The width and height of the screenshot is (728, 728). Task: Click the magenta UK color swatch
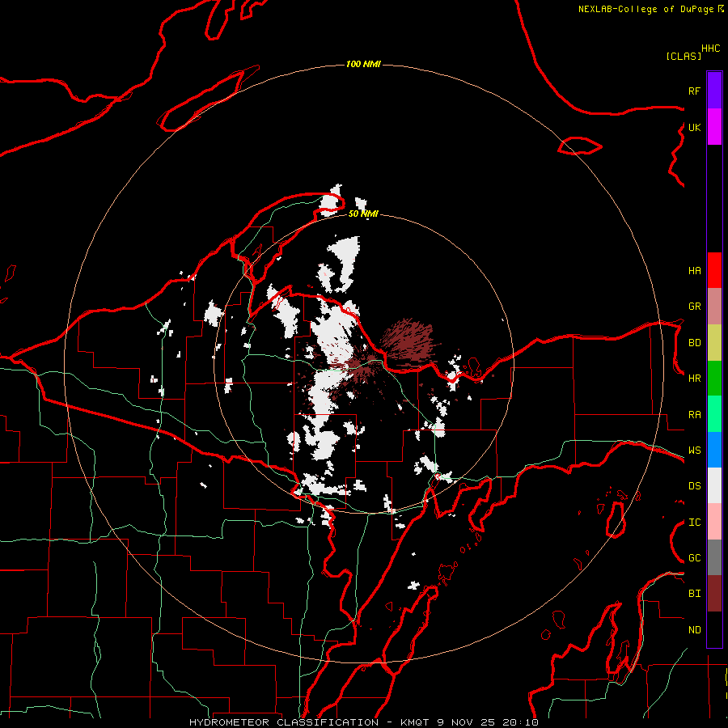(x=714, y=127)
